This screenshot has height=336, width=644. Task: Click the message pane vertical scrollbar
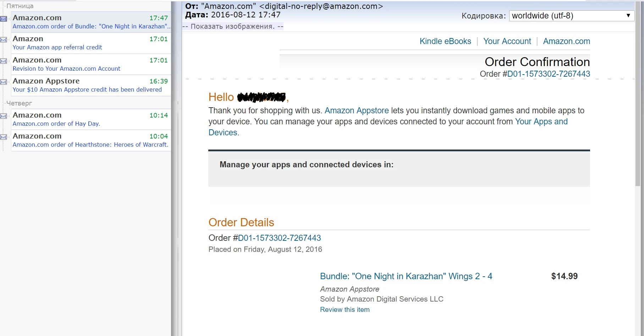[x=638, y=93]
